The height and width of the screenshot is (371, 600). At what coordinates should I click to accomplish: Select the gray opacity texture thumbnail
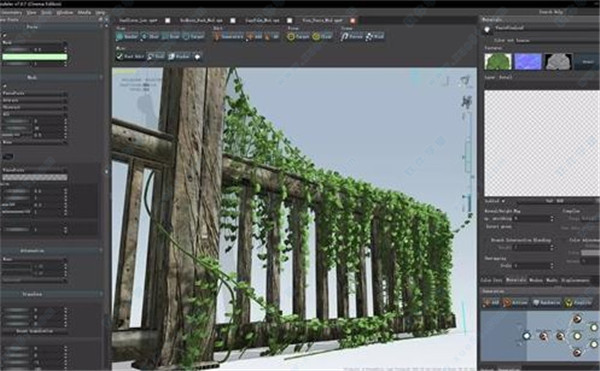pyautogui.click(x=559, y=62)
